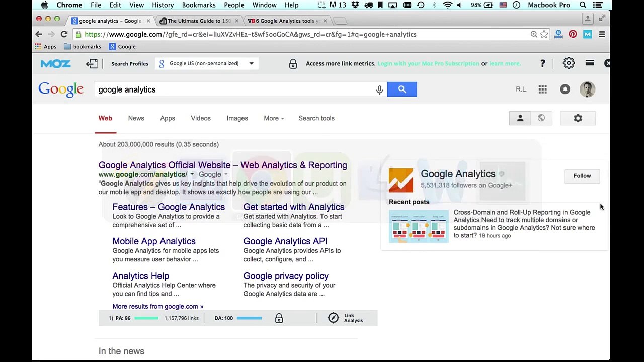Open Google Analytics Official Website result
Image resolution: width=644 pixels, height=362 pixels.
223,165
